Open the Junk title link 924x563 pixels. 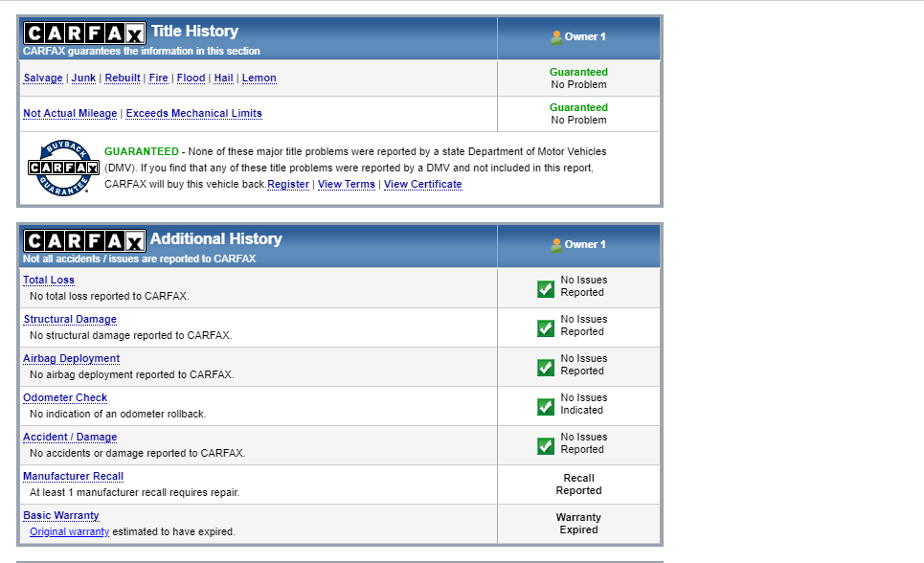click(83, 78)
